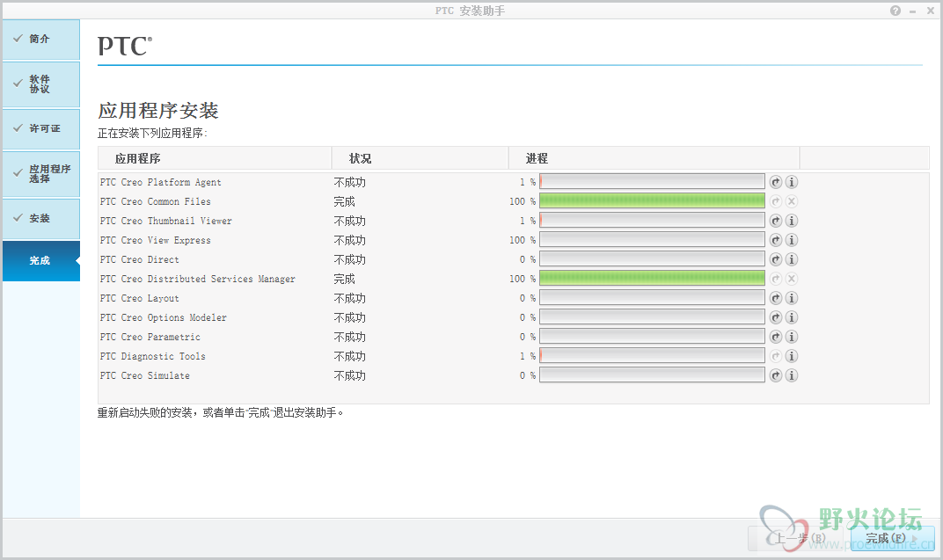
Task: Click the PTC Creo View Express progress bar
Action: coord(652,240)
